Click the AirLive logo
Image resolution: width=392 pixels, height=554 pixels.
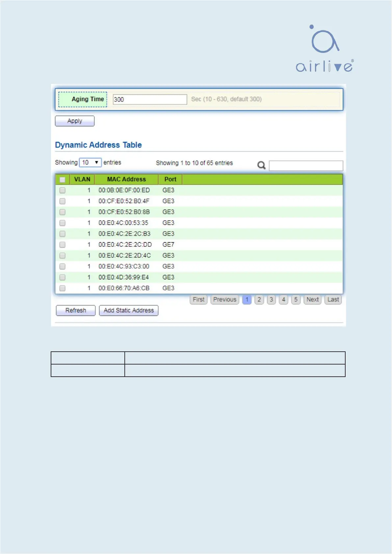pos(325,49)
